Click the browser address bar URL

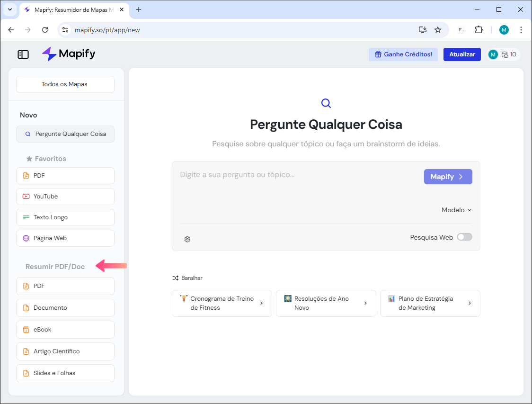[107, 30]
